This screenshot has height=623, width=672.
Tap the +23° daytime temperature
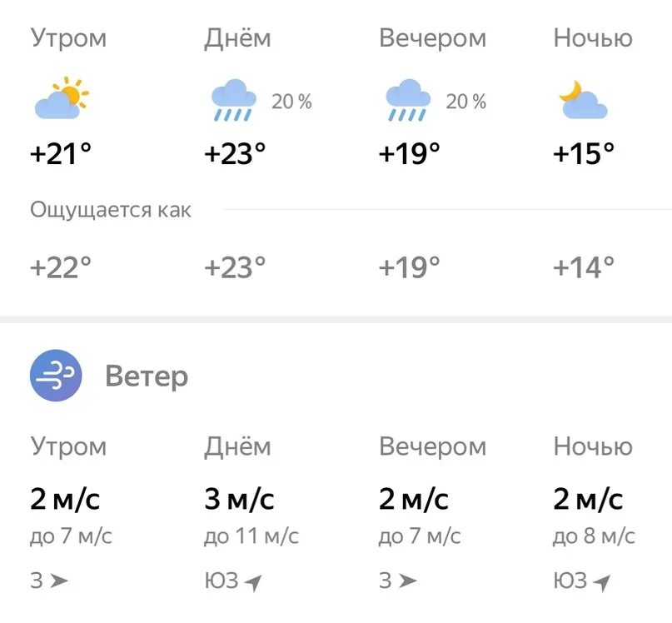[x=235, y=153]
